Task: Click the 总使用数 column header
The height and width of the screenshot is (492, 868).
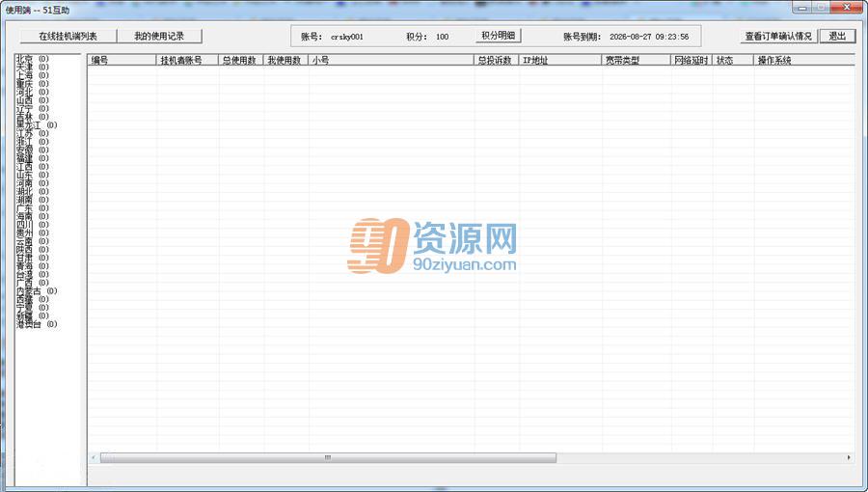Action: [x=241, y=60]
